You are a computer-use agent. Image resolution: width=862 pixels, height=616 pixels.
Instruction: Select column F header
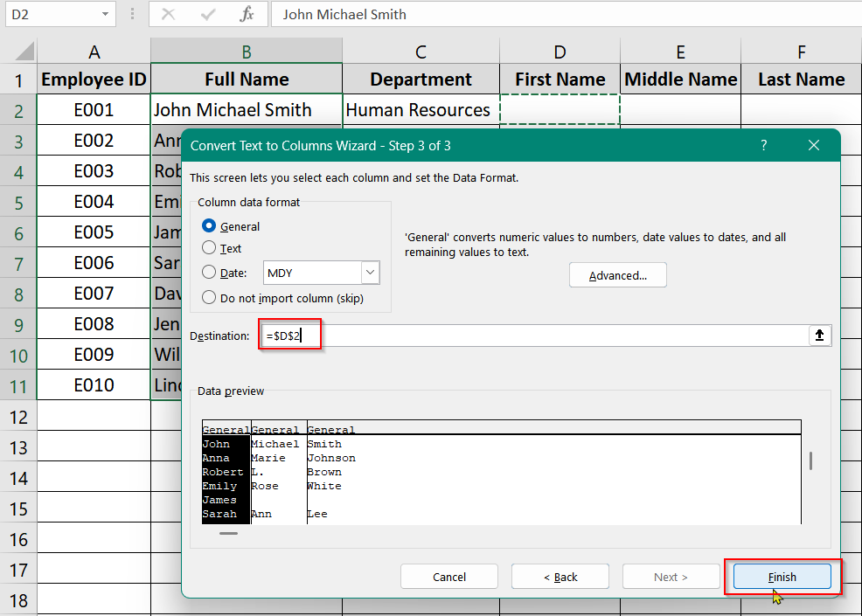[802, 52]
